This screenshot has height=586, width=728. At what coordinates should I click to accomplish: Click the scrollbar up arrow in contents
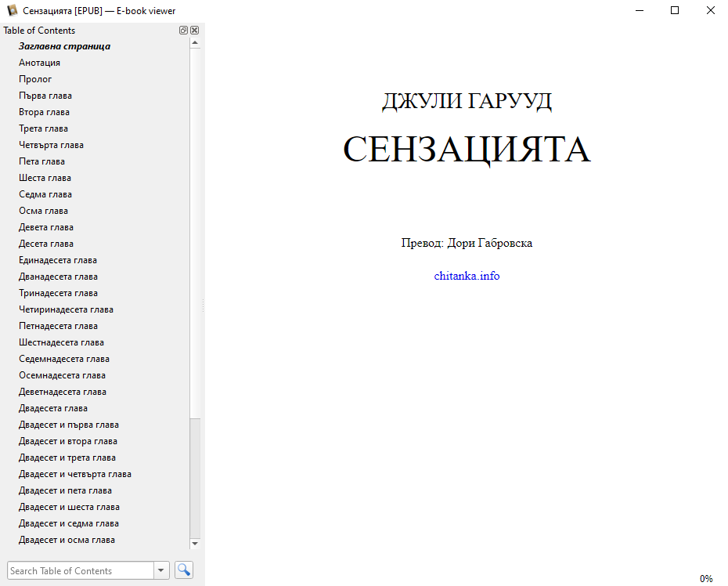(195, 43)
